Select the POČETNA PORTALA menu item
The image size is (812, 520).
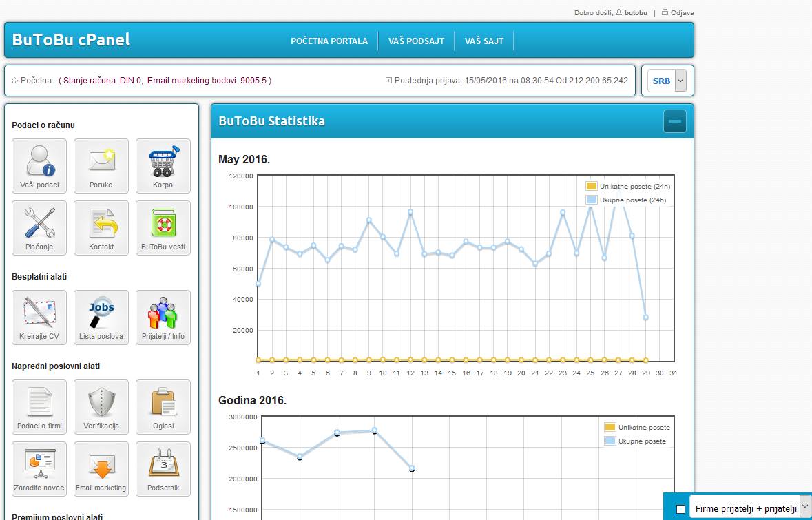329,41
